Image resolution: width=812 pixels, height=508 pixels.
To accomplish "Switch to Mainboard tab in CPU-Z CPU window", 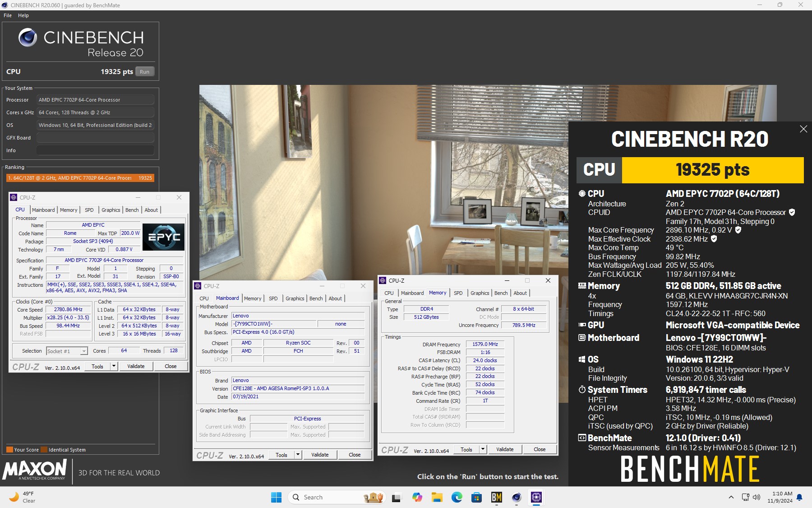I will pyautogui.click(x=43, y=210).
